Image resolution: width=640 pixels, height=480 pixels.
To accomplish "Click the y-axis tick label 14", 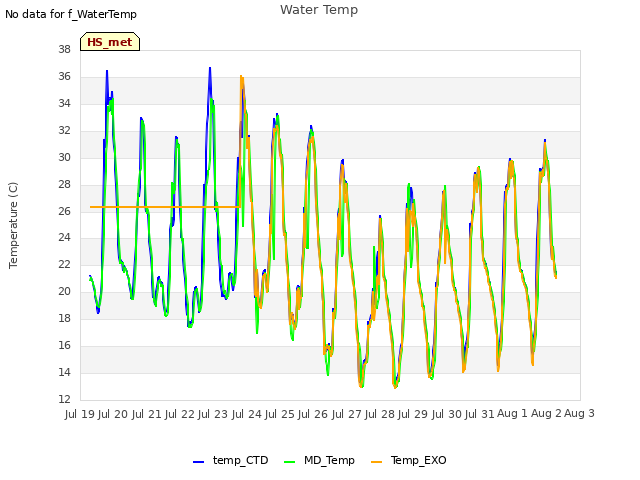I will click(x=64, y=372).
